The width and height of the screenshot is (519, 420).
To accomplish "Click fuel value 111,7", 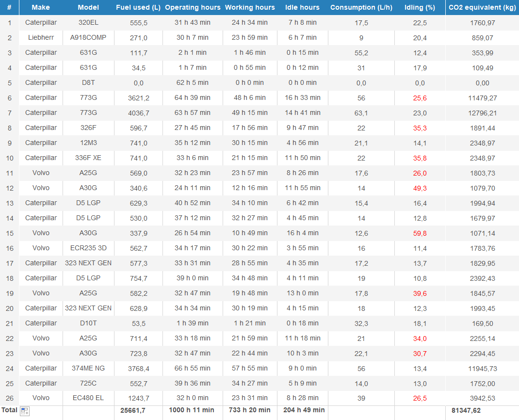I will click(139, 53).
